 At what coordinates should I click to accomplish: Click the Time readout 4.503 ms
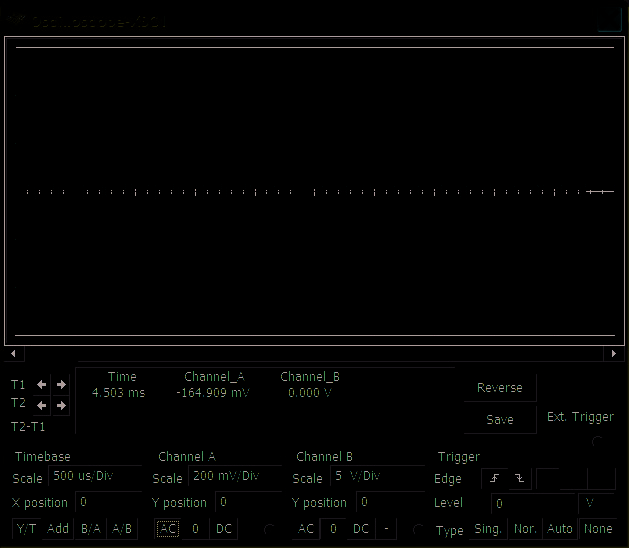118,392
